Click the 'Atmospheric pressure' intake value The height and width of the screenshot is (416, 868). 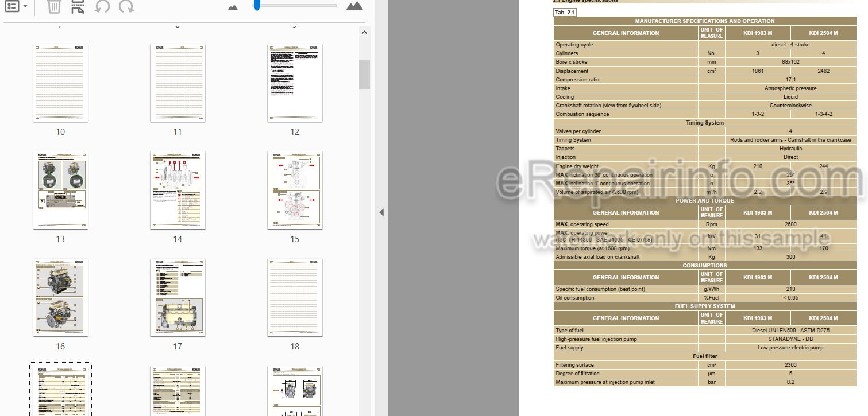point(790,88)
